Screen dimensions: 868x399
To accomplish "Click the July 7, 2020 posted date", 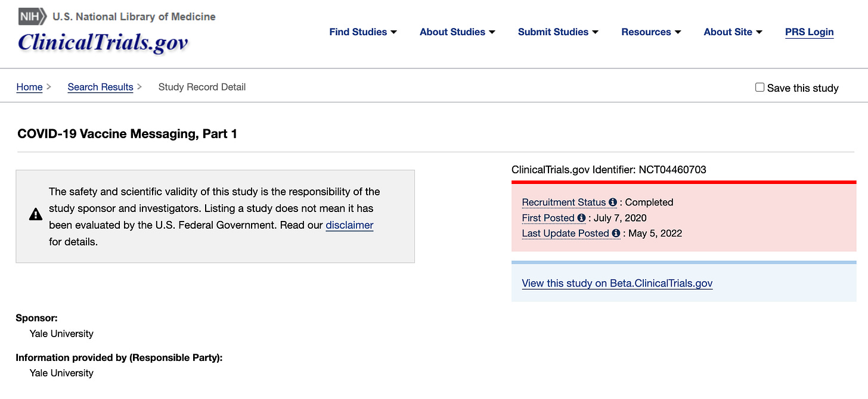I will pos(620,218).
